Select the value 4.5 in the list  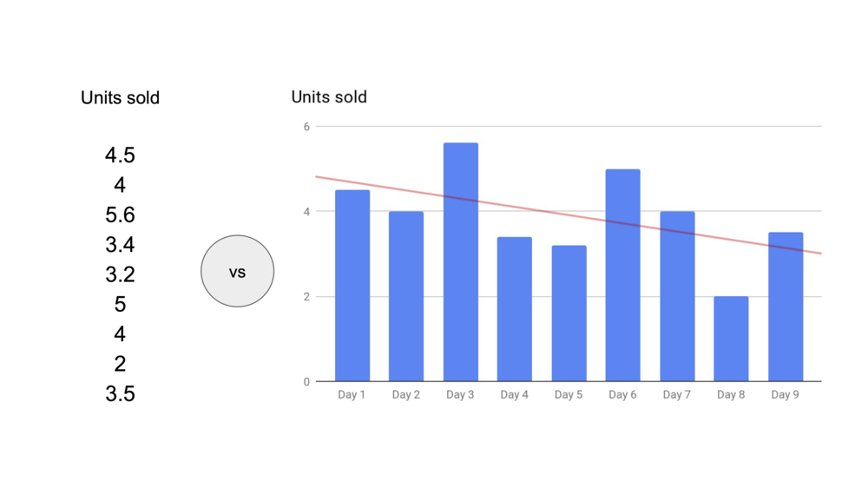120,155
